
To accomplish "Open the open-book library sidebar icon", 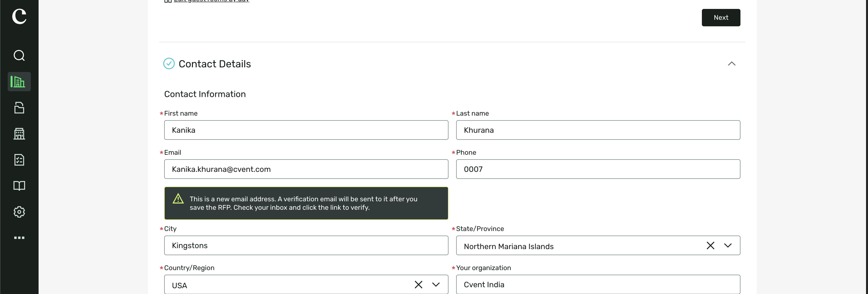I will (19, 186).
